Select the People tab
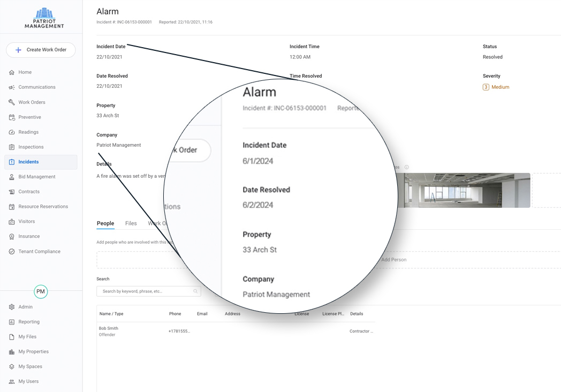 tap(105, 223)
